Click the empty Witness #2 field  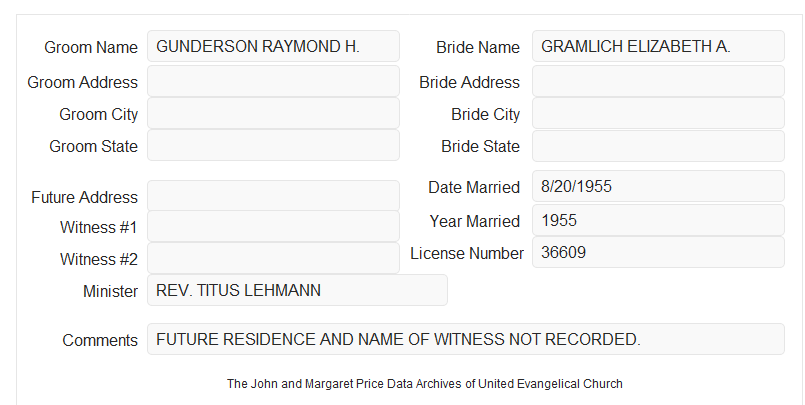[x=273, y=258]
